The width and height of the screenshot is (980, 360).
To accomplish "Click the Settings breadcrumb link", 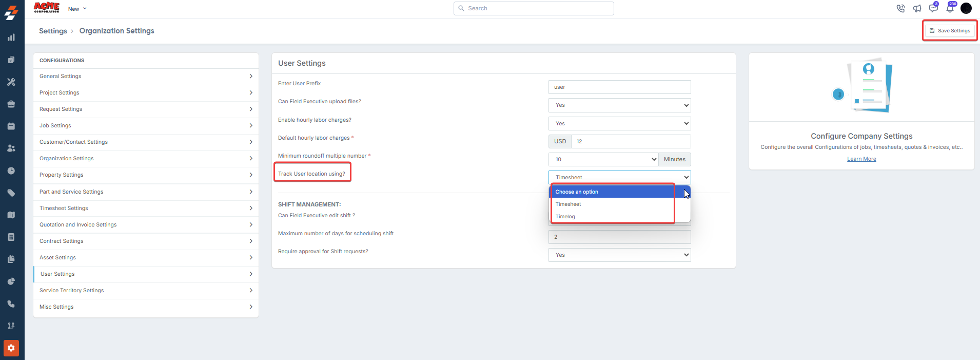I will (53, 31).
